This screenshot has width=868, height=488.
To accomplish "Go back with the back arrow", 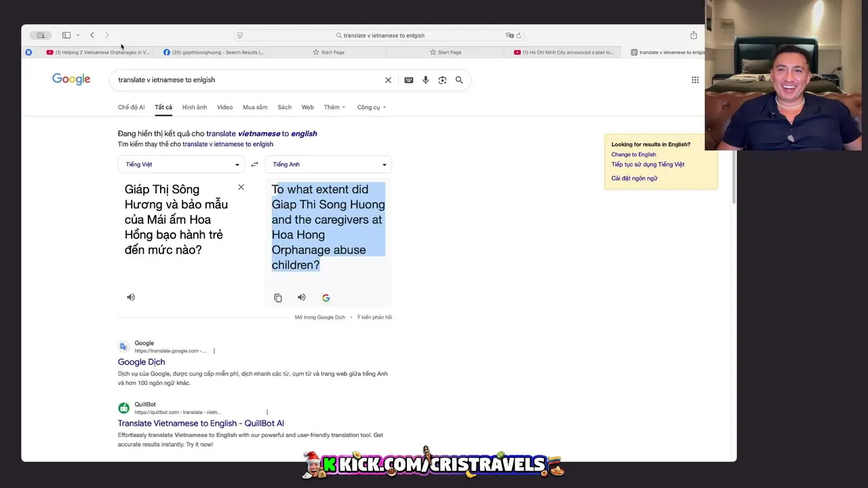I will (x=92, y=35).
